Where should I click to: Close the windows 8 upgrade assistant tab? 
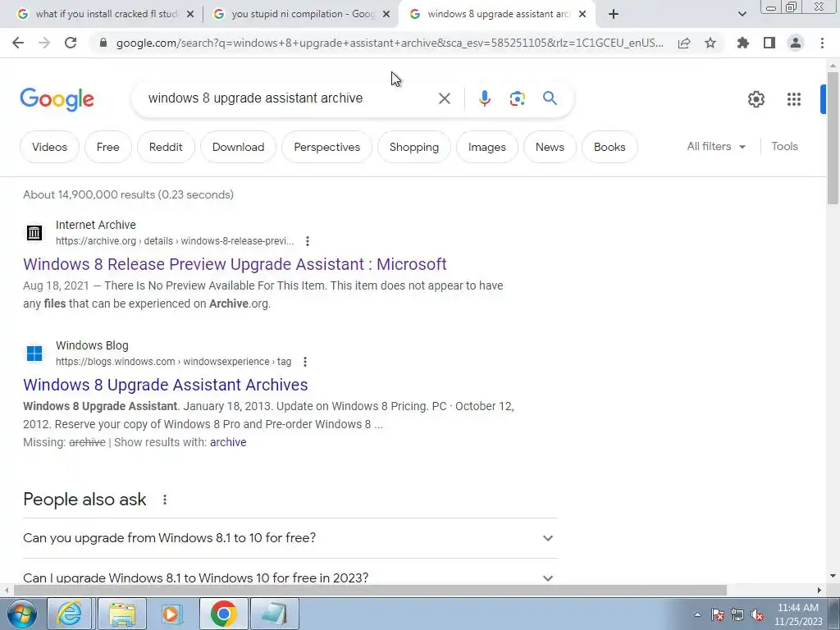tap(582, 15)
